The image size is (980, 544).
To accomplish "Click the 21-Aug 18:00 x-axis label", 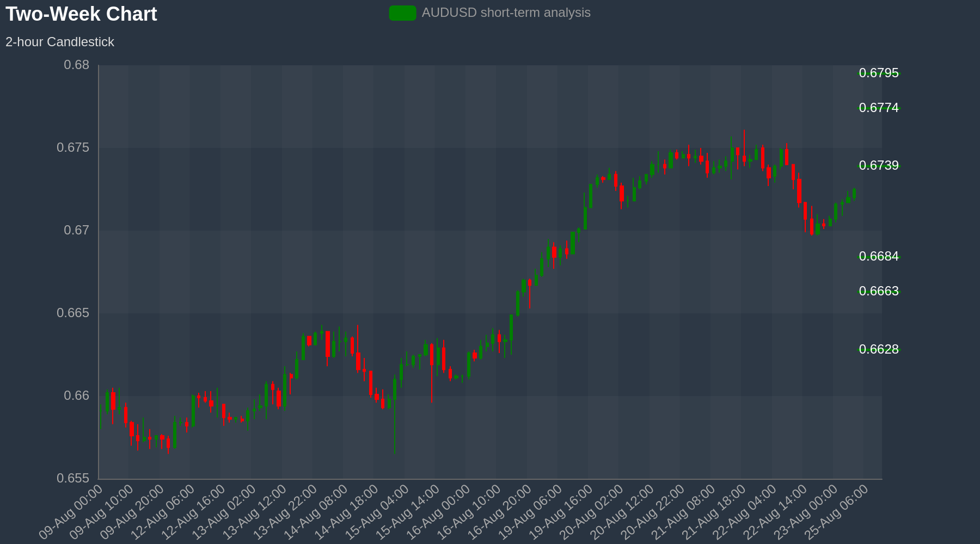I will [714, 512].
